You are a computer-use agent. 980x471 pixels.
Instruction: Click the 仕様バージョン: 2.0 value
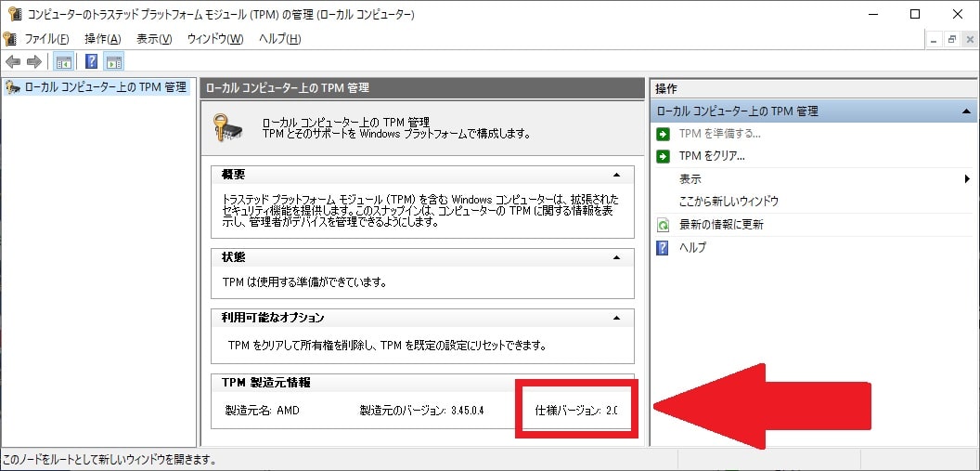pyautogui.click(x=575, y=411)
